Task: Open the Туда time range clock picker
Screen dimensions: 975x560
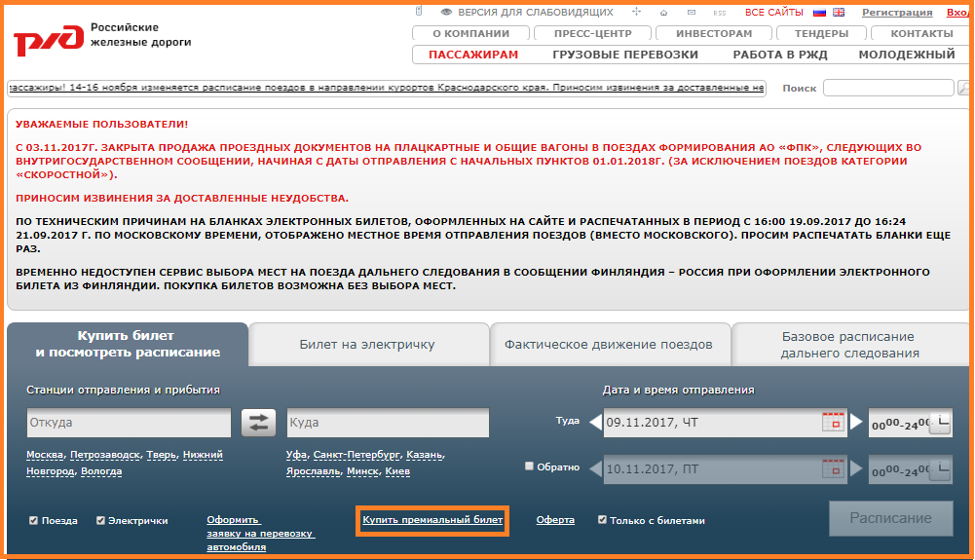Action: (x=939, y=423)
